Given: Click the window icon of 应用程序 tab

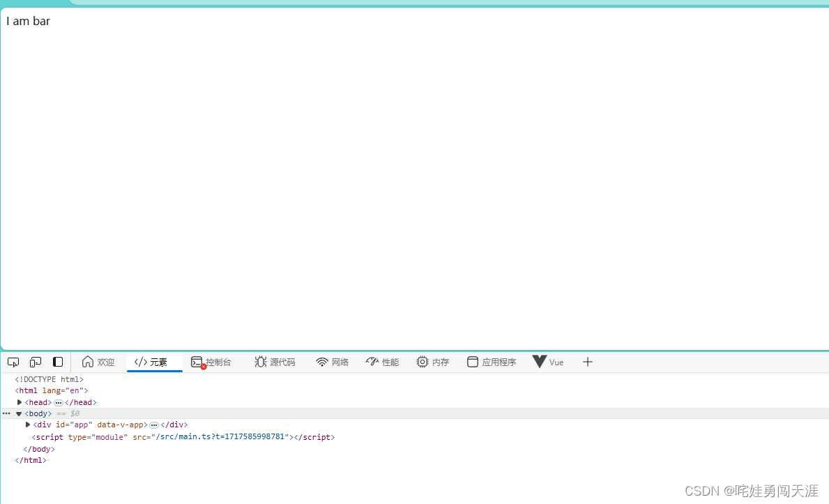Looking at the screenshot, I should click(x=473, y=362).
